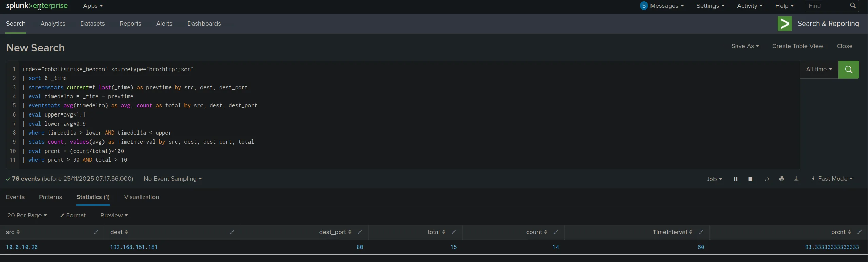Click the print results icon
This screenshot has height=262, width=868.
click(782, 179)
